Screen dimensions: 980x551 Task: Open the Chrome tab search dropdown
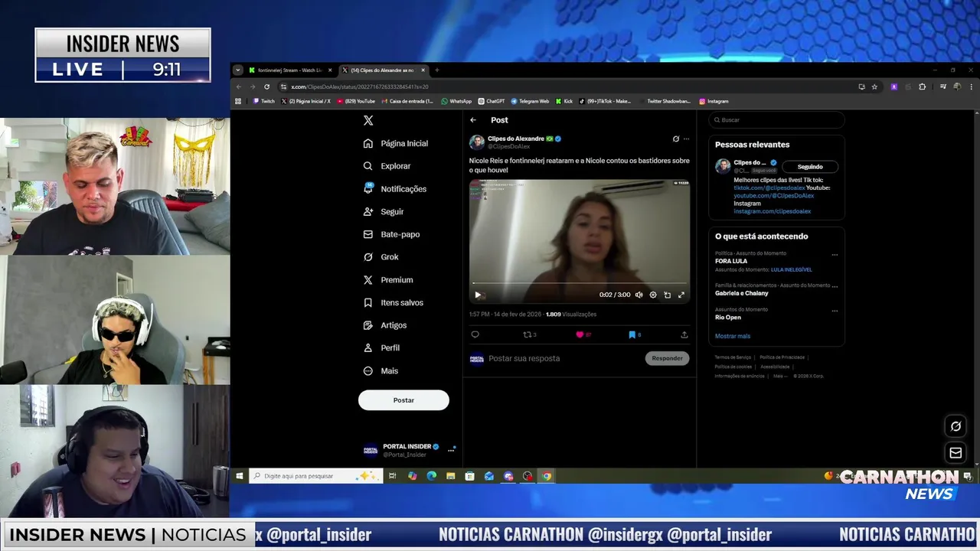click(x=237, y=70)
